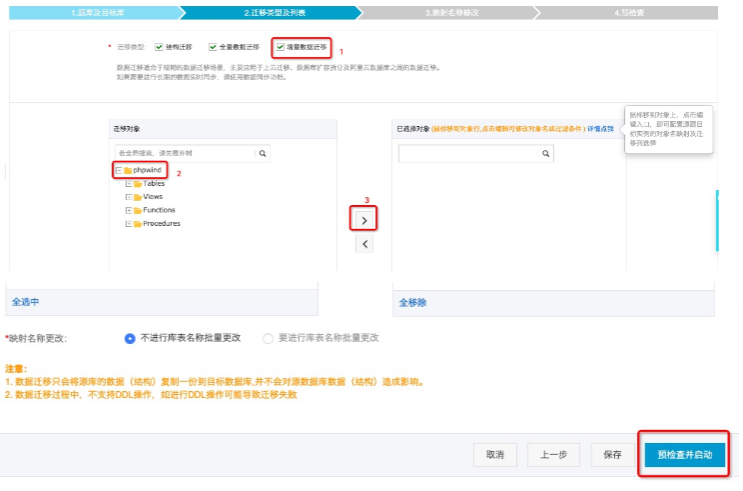Click the move-right arrow to add objects
This screenshot has height=491, width=743.
click(x=364, y=220)
